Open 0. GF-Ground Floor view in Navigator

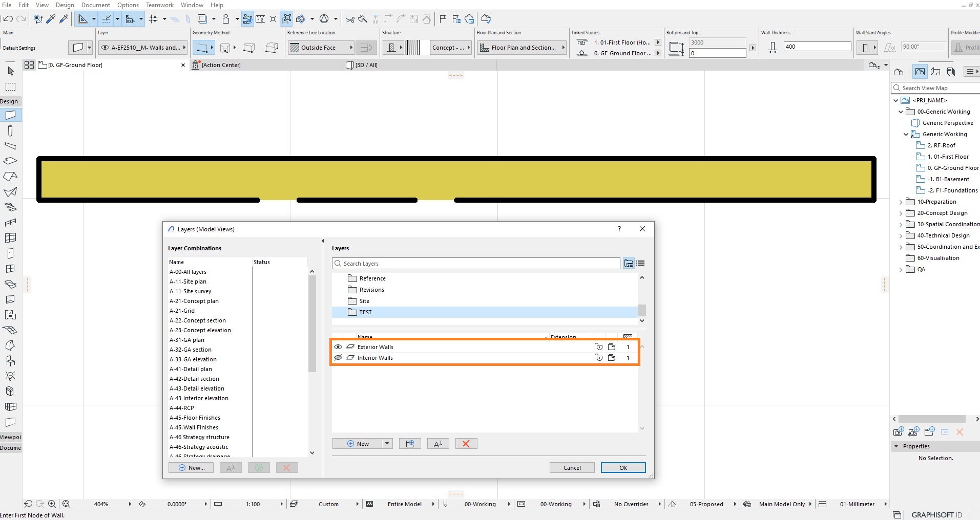(947, 168)
